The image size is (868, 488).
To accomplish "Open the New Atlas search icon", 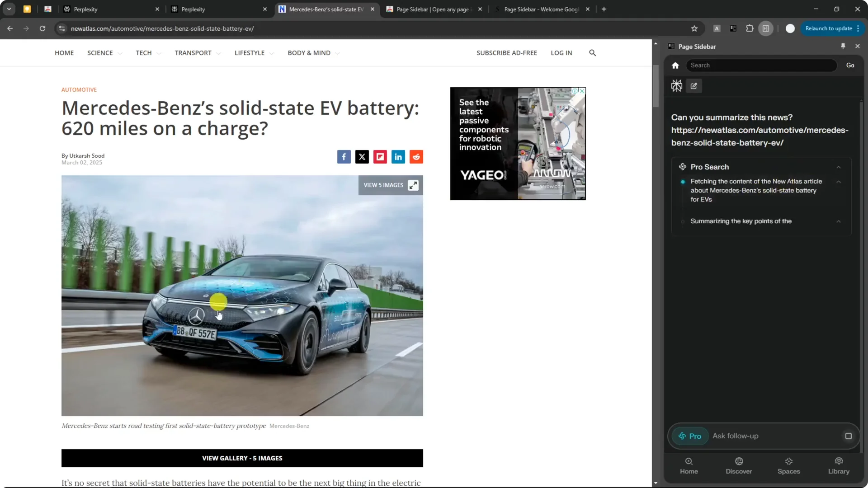I will 592,53.
